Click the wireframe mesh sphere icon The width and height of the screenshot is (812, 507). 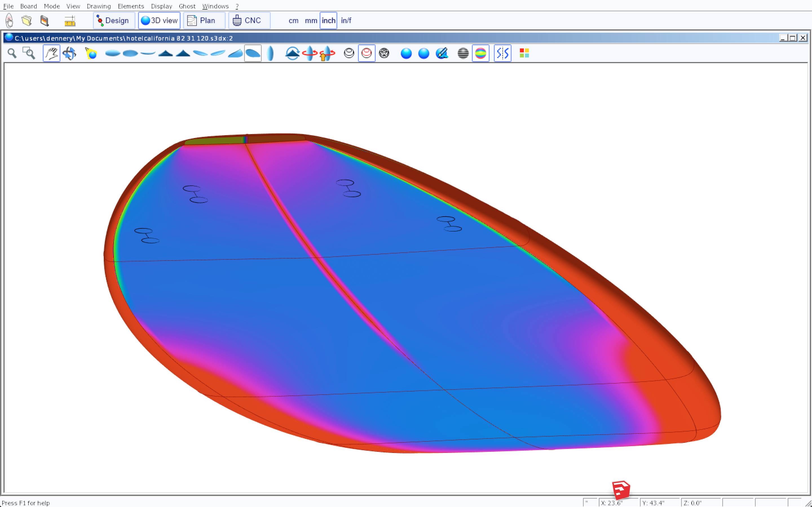[384, 53]
